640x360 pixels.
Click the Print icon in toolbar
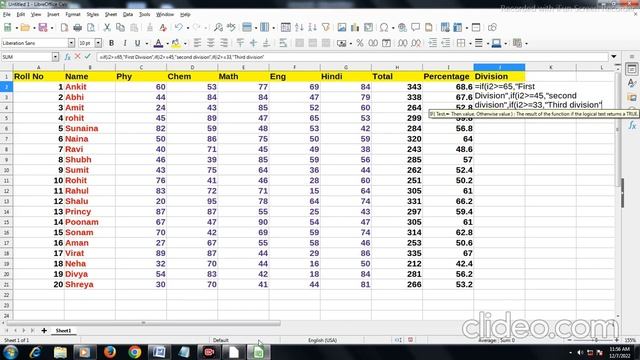tap(78, 28)
